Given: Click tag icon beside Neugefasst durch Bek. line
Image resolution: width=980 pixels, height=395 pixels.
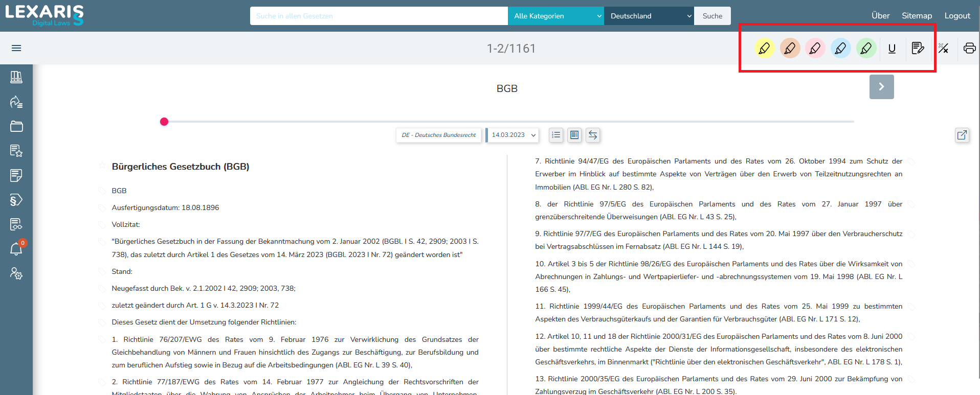Looking at the screenshot, I should coord(102,289).
